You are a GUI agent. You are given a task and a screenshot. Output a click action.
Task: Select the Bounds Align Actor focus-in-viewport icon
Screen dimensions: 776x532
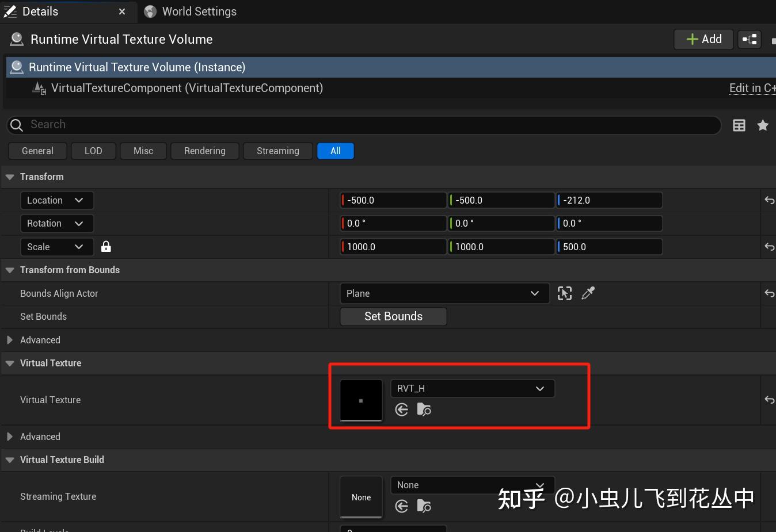tap(565, 293)
